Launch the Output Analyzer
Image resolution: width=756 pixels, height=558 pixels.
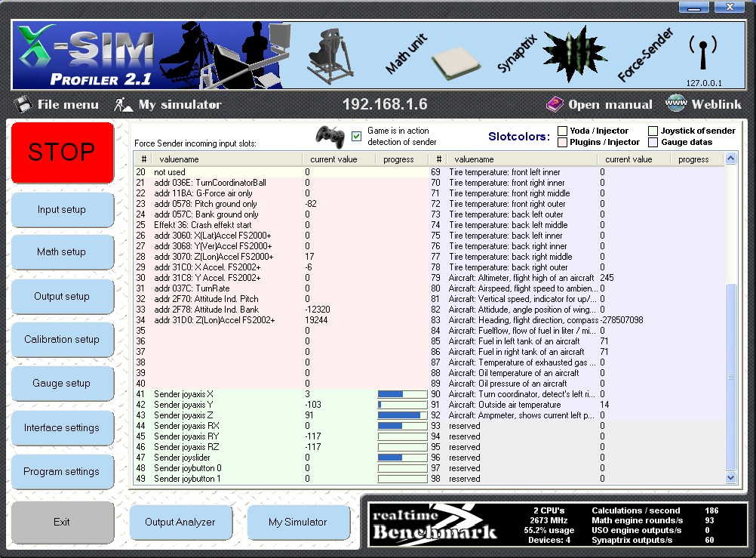click(180, 522)
